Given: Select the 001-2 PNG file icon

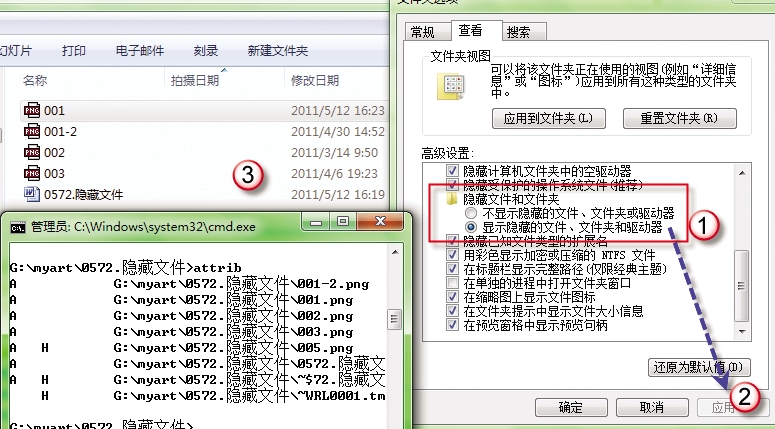Looking at the screenshot, I should pyautogui.click(x=32, y=131).
